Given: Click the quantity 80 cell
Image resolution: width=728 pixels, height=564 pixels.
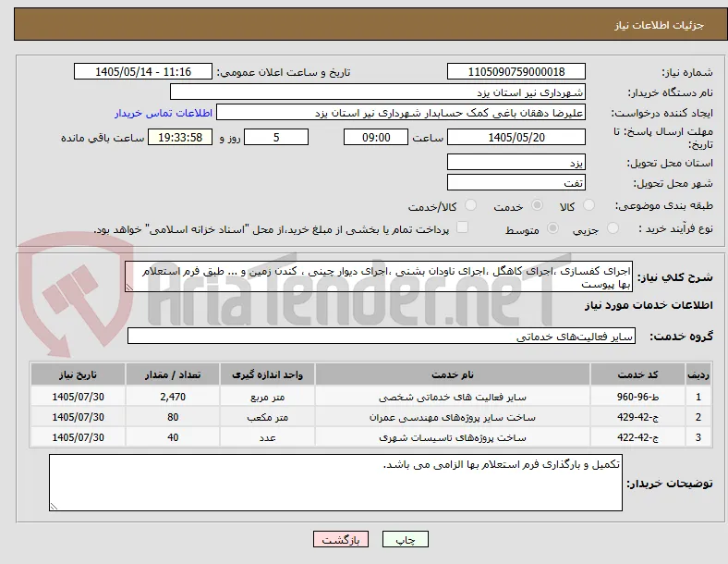Looking at the screenshot, I should pyautogui.click(x=173, y=417).
